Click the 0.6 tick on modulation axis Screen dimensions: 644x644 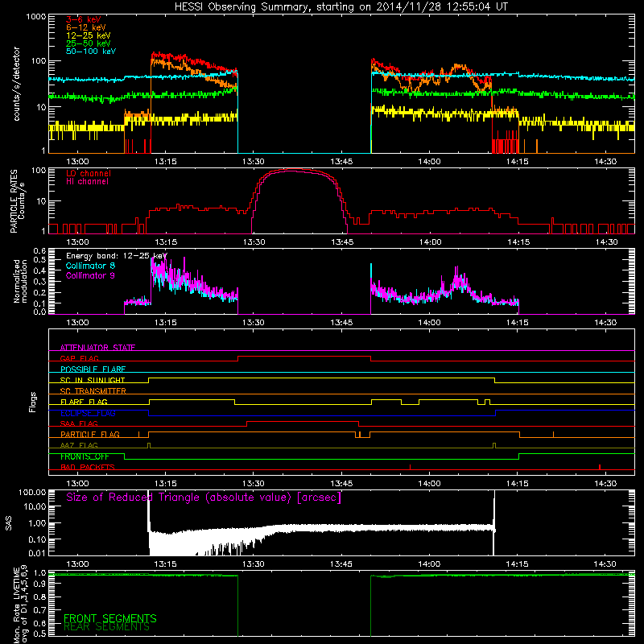click(39, 250)
